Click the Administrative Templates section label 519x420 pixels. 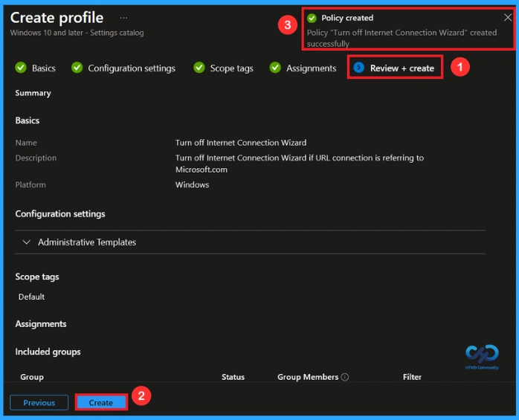[x=87, y=242]
